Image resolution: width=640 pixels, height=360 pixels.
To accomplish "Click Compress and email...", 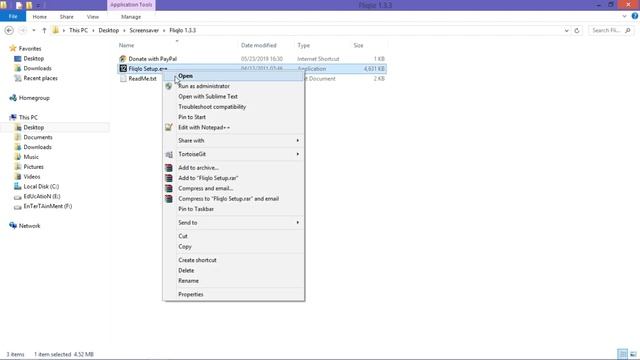I will click(x=233, y=188).
